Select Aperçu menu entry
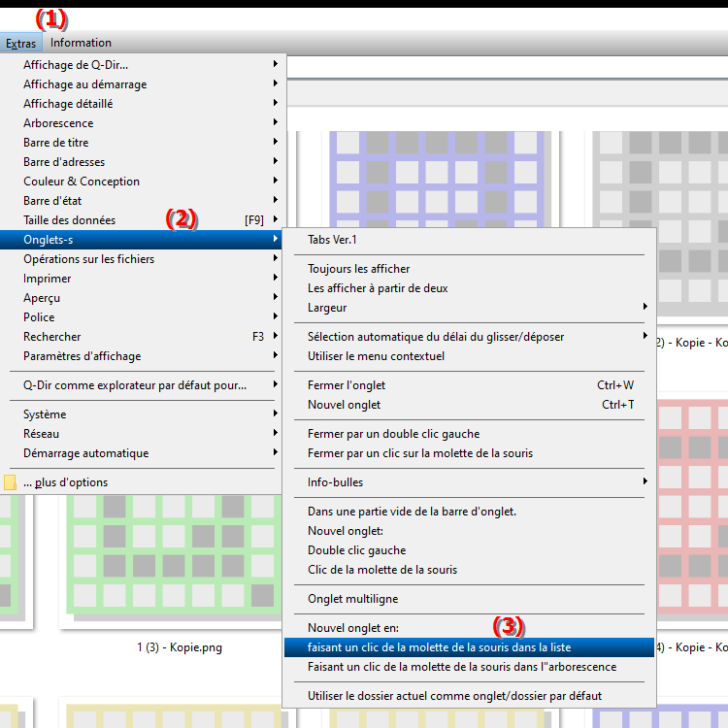 coord(143,298)
